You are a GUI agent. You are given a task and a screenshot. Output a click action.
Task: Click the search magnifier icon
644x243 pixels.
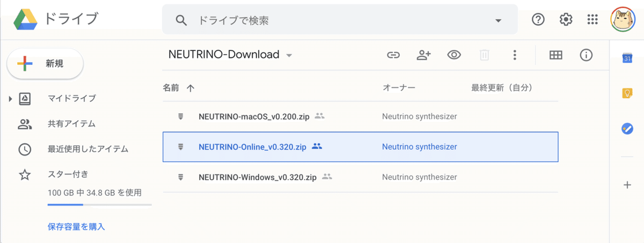click(181, 20)
